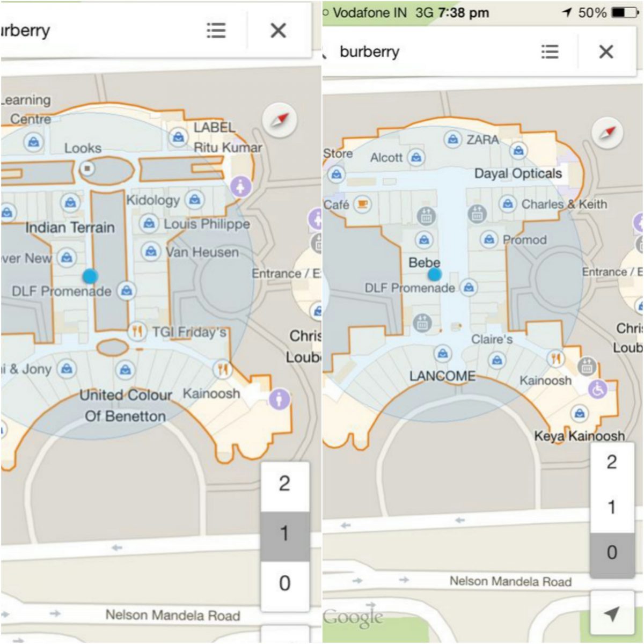Screen dimensions: 644x644
Task: Tap TGI Friday's restaurant fork-knife icon
Action: [137, 332]
